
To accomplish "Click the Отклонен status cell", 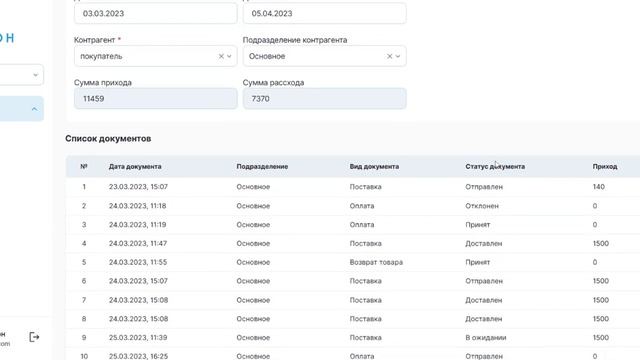I will [x=482, y=206].
